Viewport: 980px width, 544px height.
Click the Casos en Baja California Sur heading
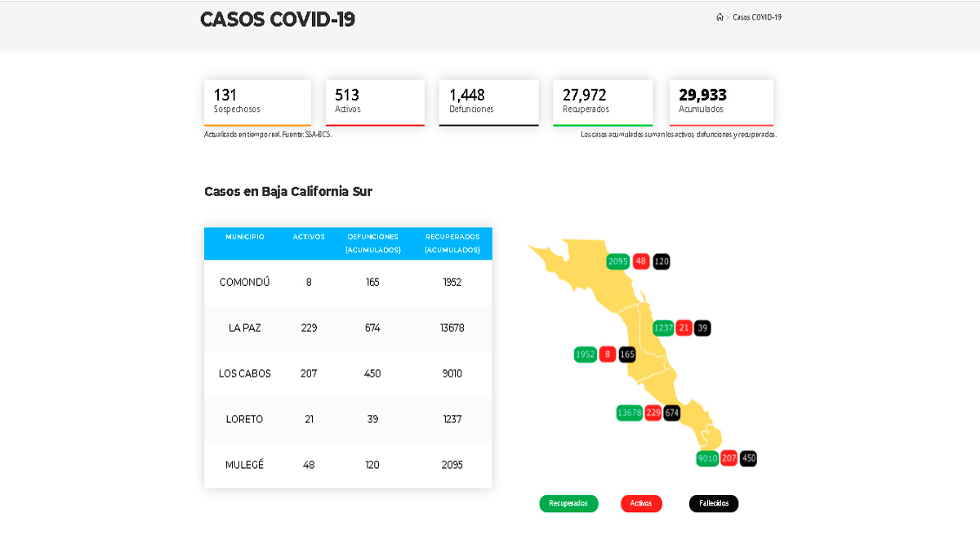tap(288, 192)
